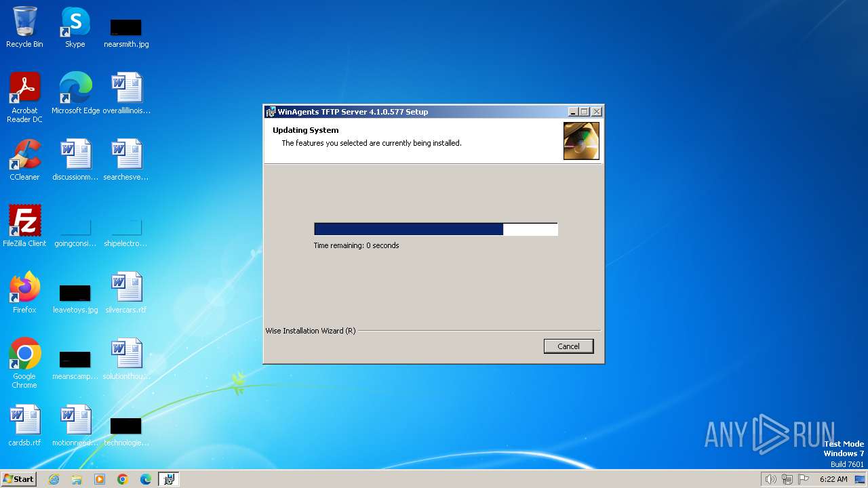The image size is (868, 488).
Task: Open FileZilla Client desktop shortcut
Action: [x=24, y=226]
